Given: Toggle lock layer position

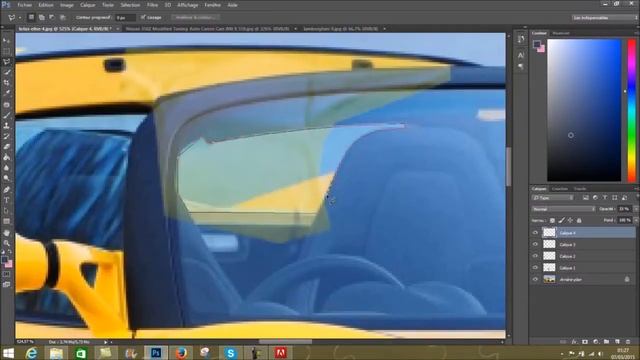Looking at the screenshot, I should (x=570, y=220).
